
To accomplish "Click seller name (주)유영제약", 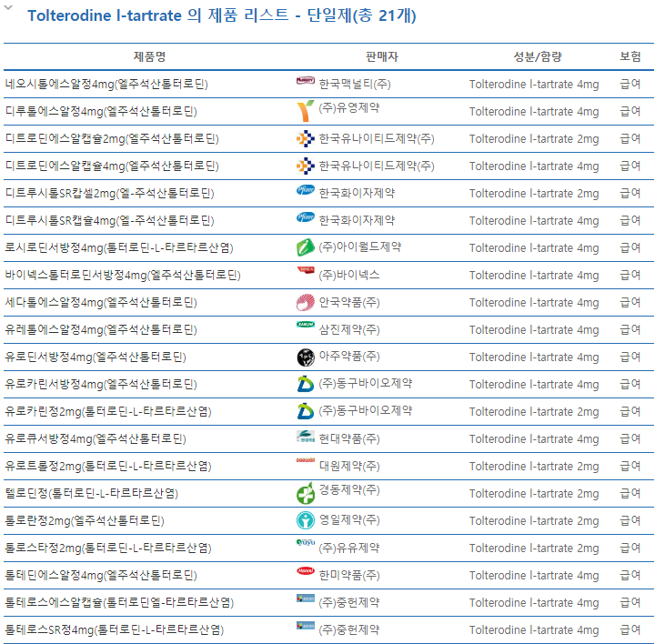I will [x=349, y=108].
